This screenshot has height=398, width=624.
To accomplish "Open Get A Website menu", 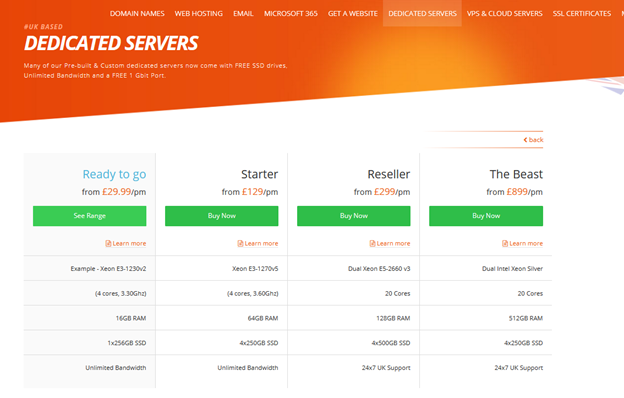I will click(x=353, y=14).
